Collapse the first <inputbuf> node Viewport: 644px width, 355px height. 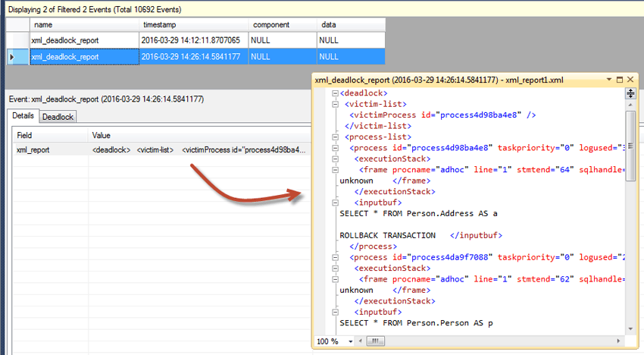tap(335, 203)
